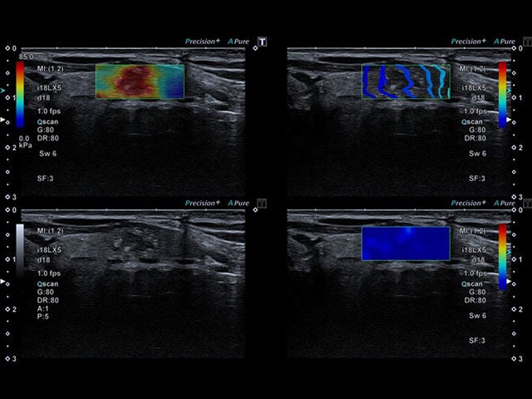Viewport: 532px width, 399px height.
Task: Click the Qscan label in the solid blue map panel
Action: tap(472, 284)
